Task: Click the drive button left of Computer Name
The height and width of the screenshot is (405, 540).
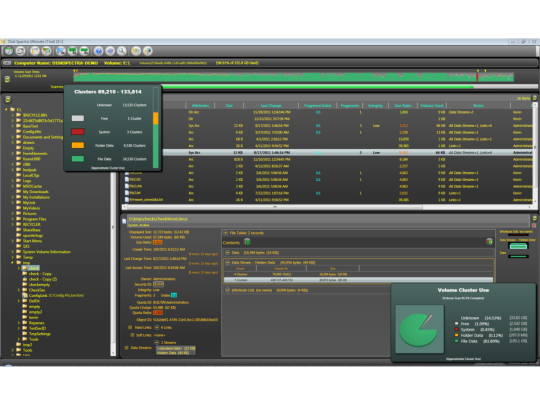Action: coord(7,63)
